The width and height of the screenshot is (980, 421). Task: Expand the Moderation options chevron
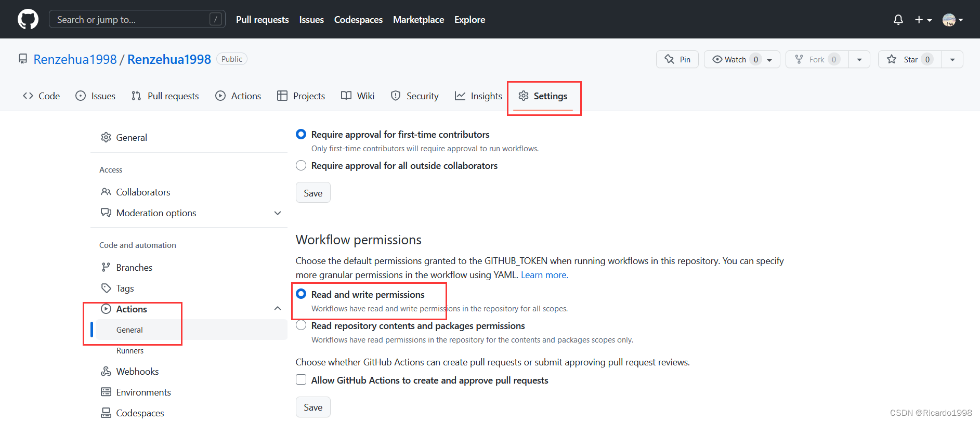278,213
